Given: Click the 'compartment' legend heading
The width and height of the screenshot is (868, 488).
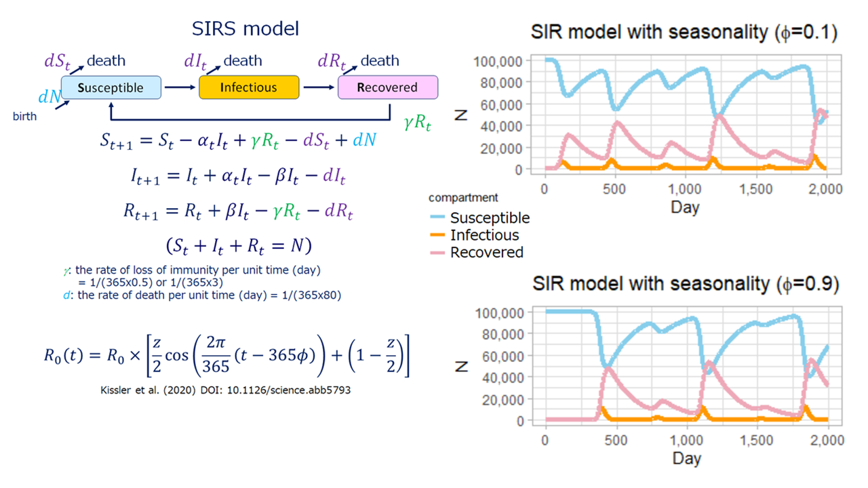Looking at the screenshot, I should pos(463,198).
